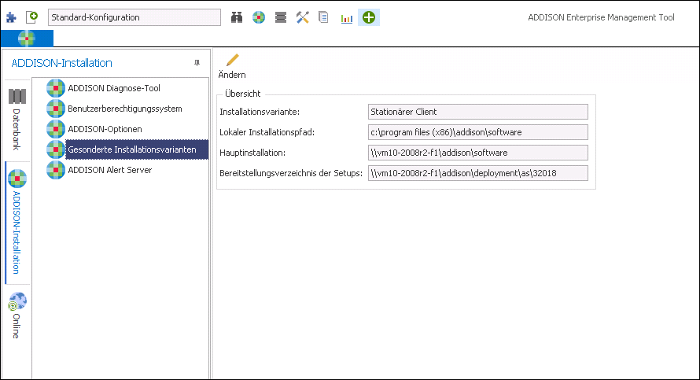Select ADDISON-Optionen entry
Viewport: 700px width, 380px height.
click(105, 129)
